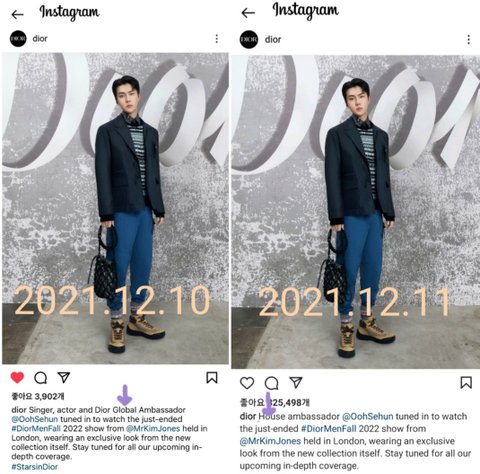Open comments on the right post
Screen dimensions: 480x474
click(271, 383)
